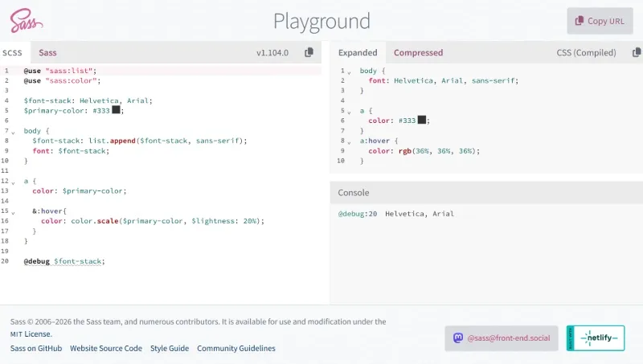The height and width of the screenshot is (364, 643).
Task: Select the Expanded output tab
Action: (358, 52)
